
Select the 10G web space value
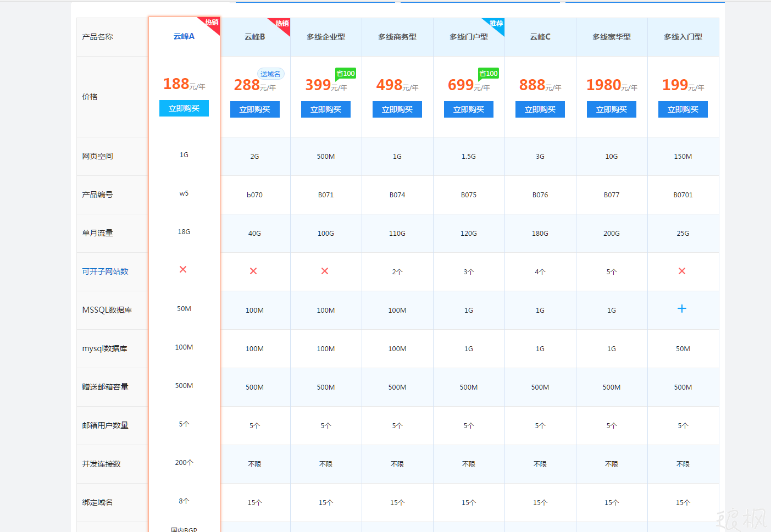tap(612, 157)
